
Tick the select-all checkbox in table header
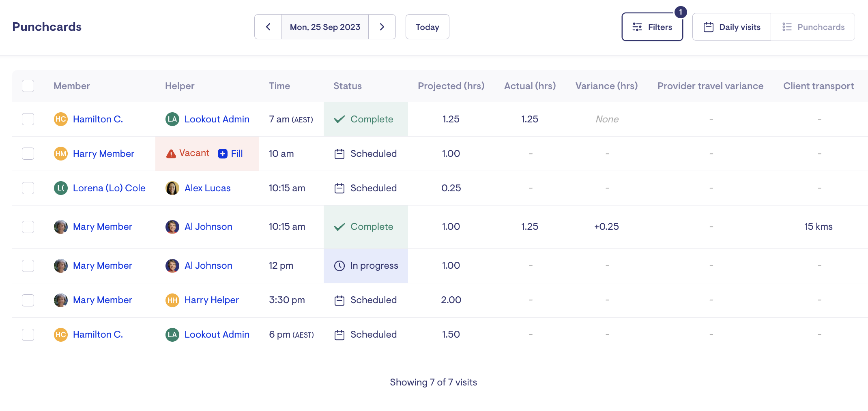coord(28,86)
